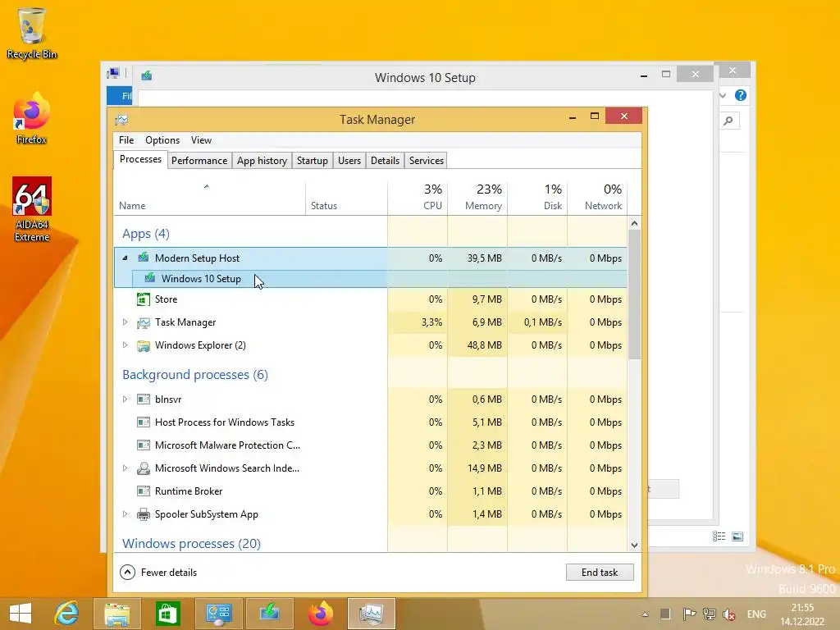
Task: Sort by the CPU column header
Action: coord(418,198)
